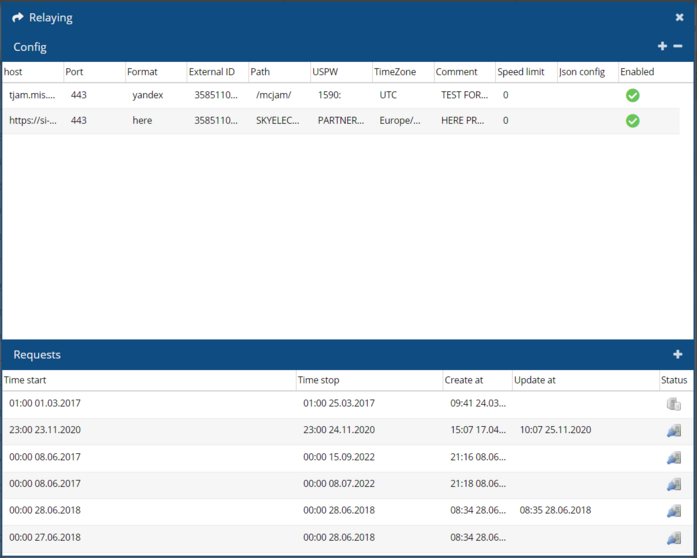The image size is (697, 558).
Task: Click status icon for 23.11.2020 request
Action: click(x=674, y=430)
